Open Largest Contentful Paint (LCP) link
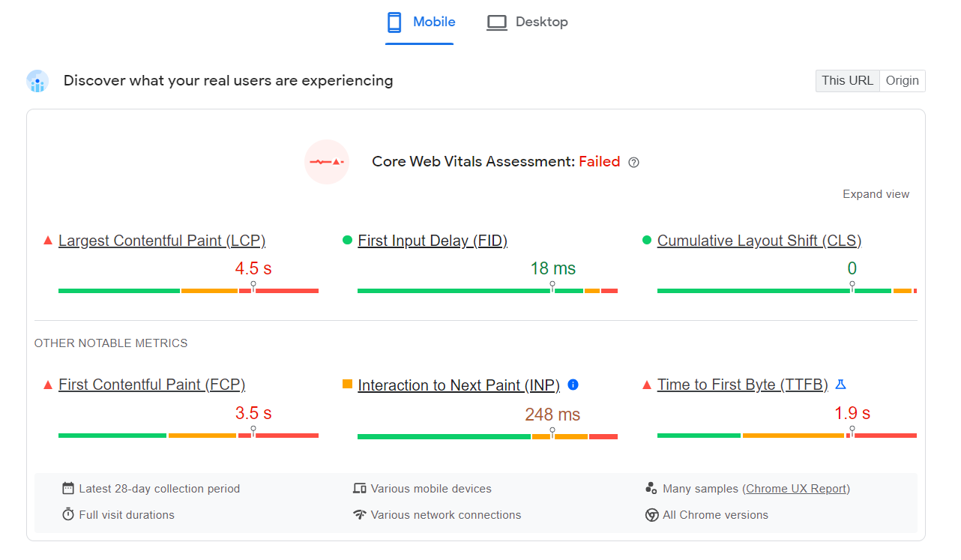 162,241
